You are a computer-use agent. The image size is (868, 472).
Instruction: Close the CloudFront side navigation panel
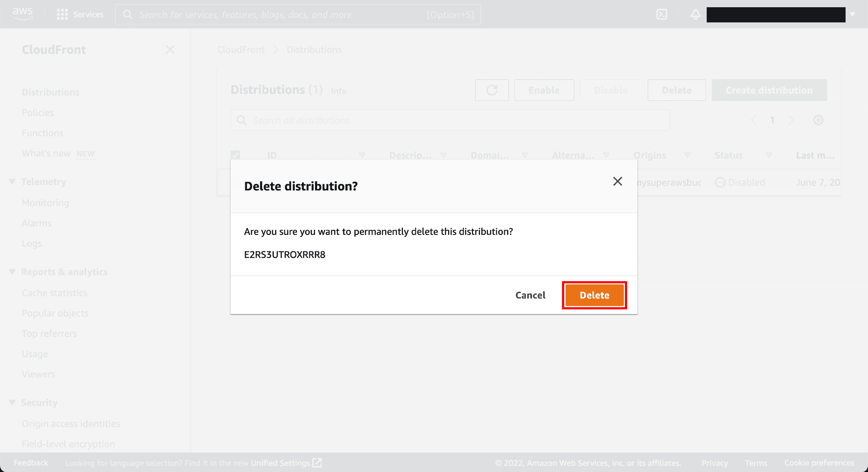tap(170, 50)
